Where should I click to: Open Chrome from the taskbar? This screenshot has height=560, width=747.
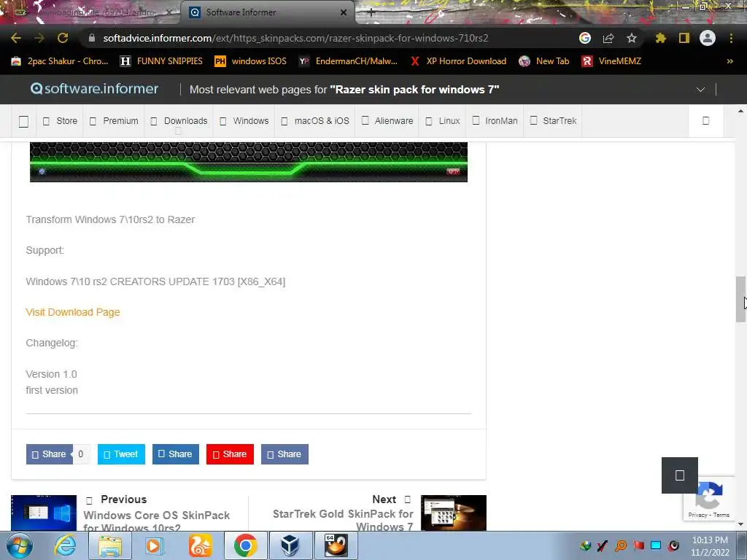tap(245, 545)
